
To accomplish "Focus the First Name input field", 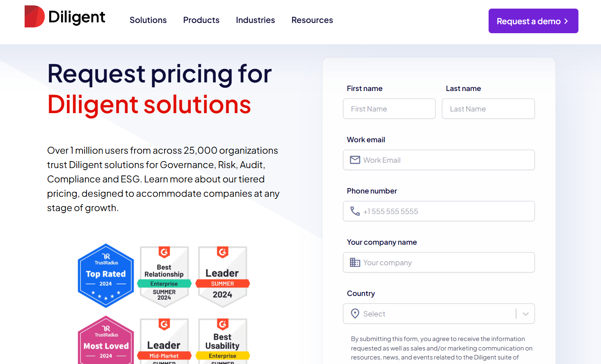I will click(389, 109).
